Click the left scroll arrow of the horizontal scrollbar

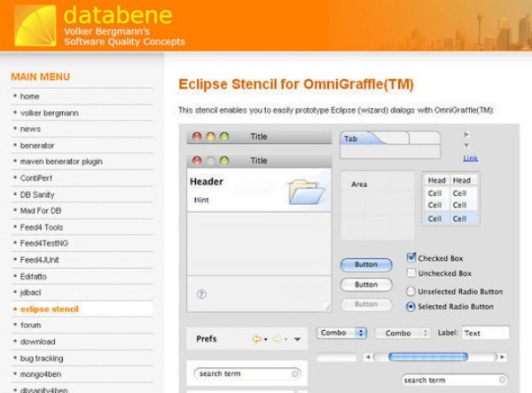coord(368,357)
